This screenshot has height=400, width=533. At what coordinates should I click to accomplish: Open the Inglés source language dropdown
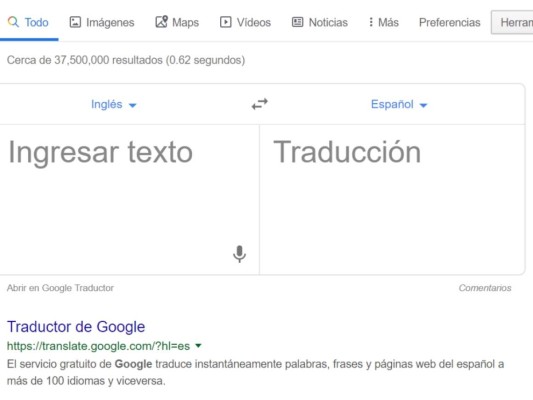114,104
